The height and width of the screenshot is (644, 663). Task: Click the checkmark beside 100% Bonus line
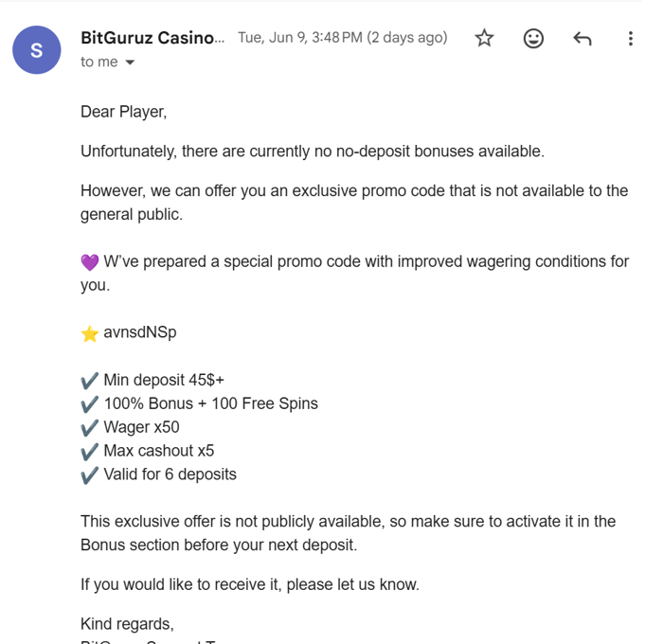90,404
